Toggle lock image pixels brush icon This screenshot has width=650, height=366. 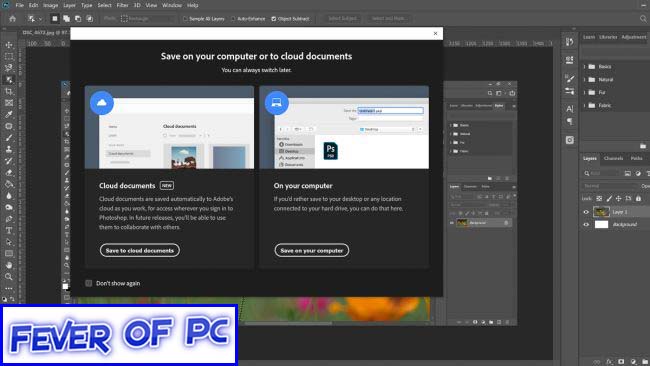click(x=609, y=199)
